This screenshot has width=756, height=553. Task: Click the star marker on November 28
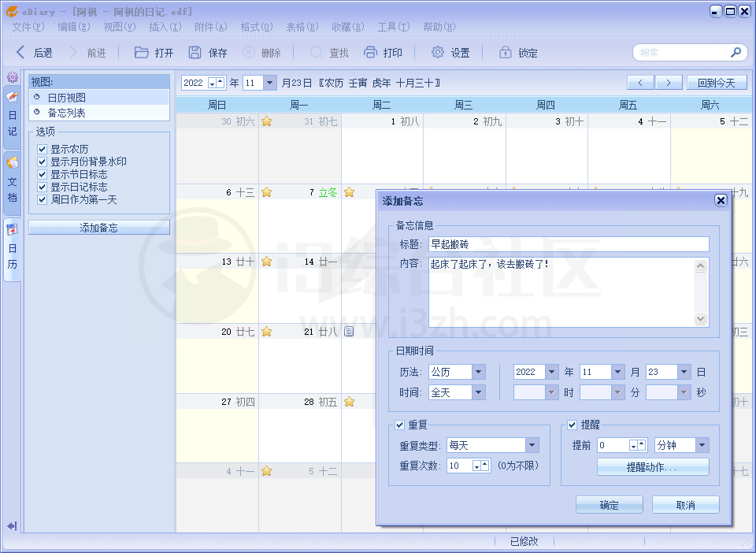click(349, 402)
